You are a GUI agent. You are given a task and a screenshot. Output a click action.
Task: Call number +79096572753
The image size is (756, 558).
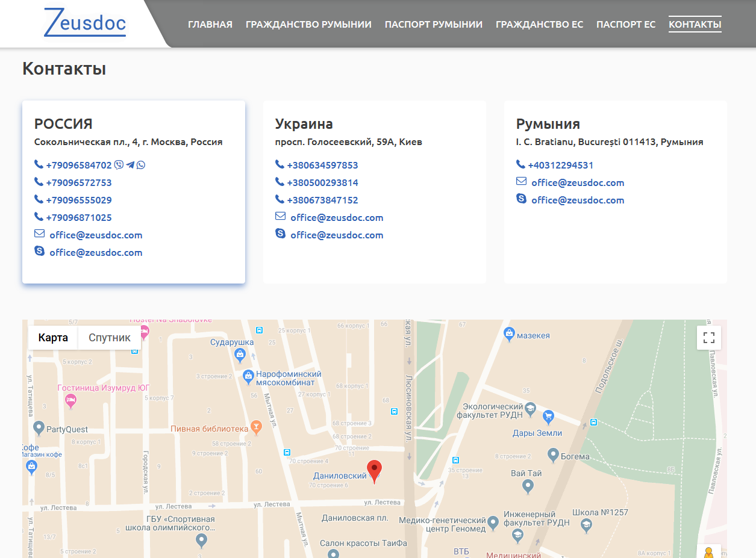coord(78,182)
